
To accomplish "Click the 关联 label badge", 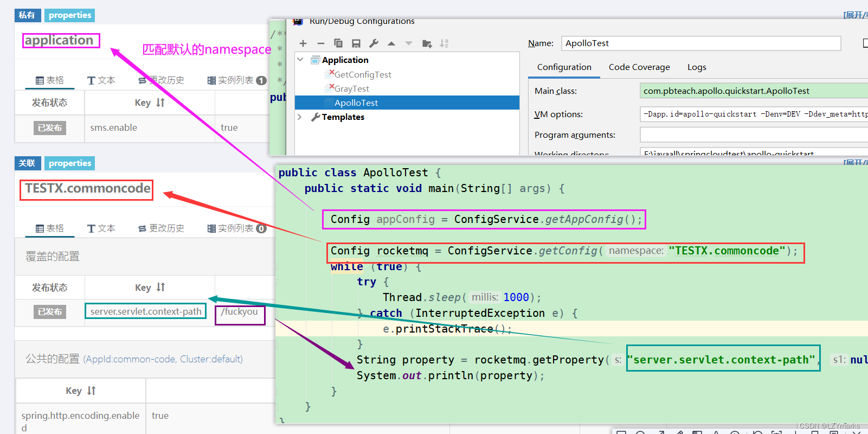I will [x=28, y=163].
